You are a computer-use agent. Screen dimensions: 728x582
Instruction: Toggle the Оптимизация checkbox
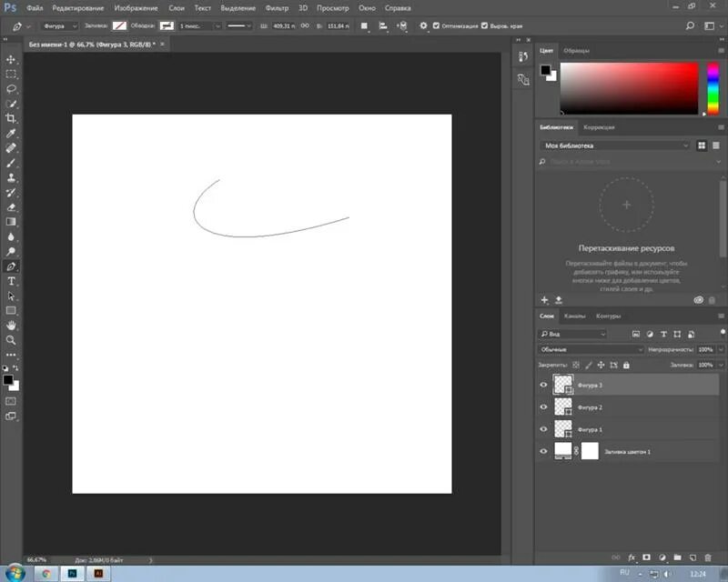(436, 25)
